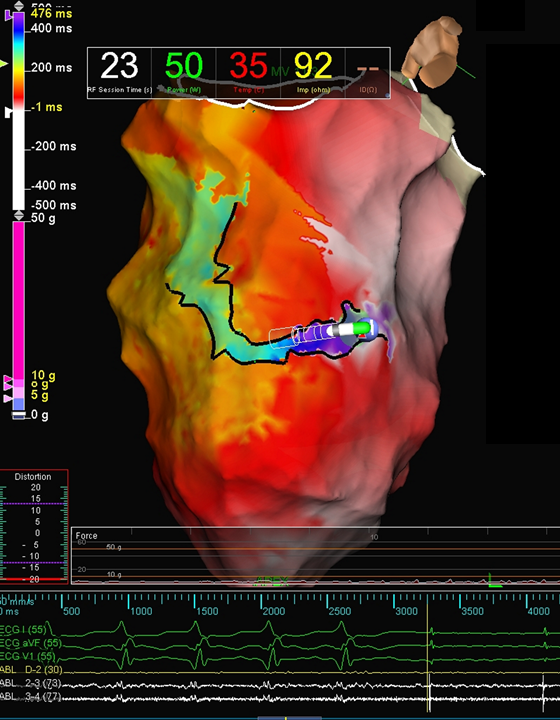Click the blue segment of the force bar
The width and height of the screenshot is (560, 720).
click(x=19, y=404)
